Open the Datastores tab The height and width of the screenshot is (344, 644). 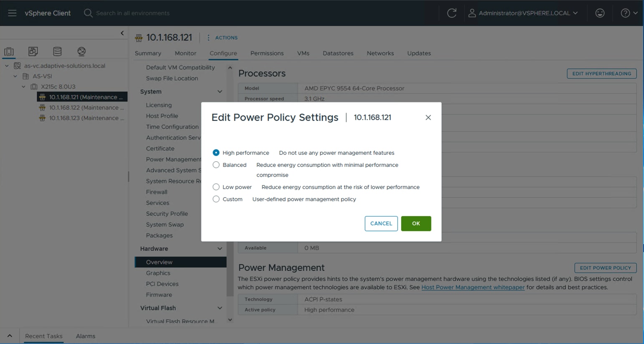[x=338, y=54]
